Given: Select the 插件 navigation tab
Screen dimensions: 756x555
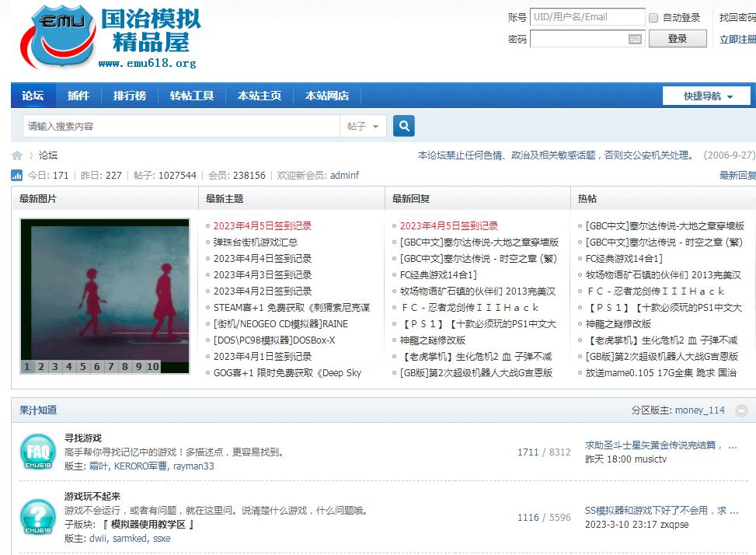Looking at the screenshot, I should [x=78, y=96].
